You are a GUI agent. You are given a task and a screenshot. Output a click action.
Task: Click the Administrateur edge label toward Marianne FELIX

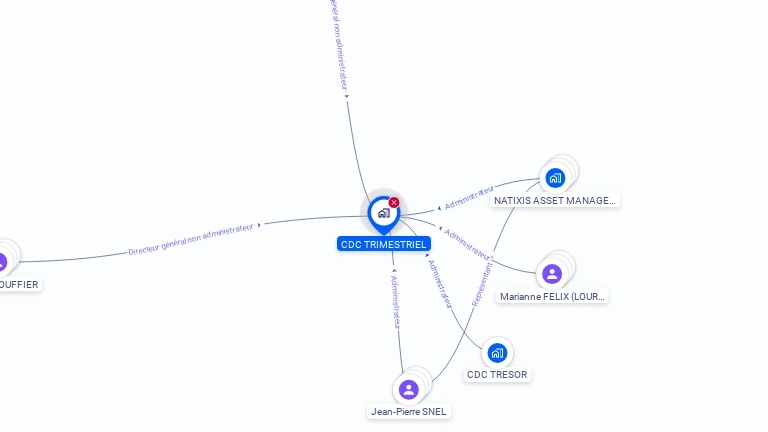(467, 244)
